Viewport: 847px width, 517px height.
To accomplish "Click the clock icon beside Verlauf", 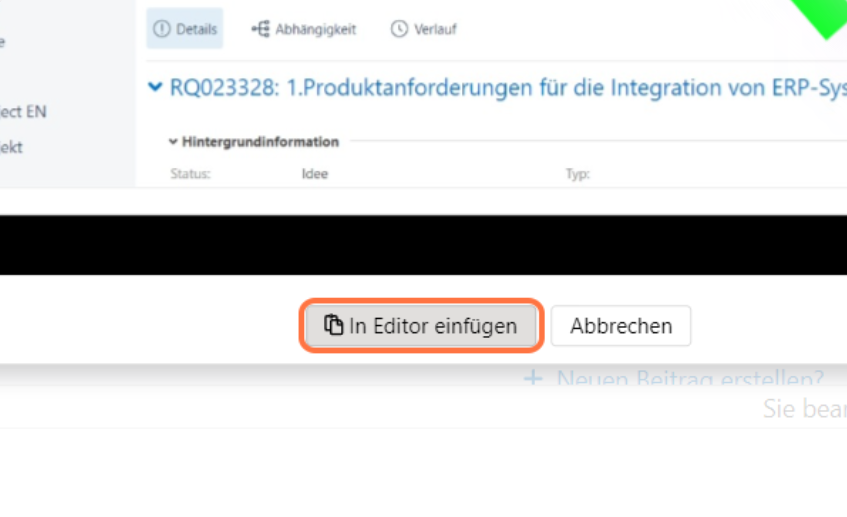I will point(399,29).
